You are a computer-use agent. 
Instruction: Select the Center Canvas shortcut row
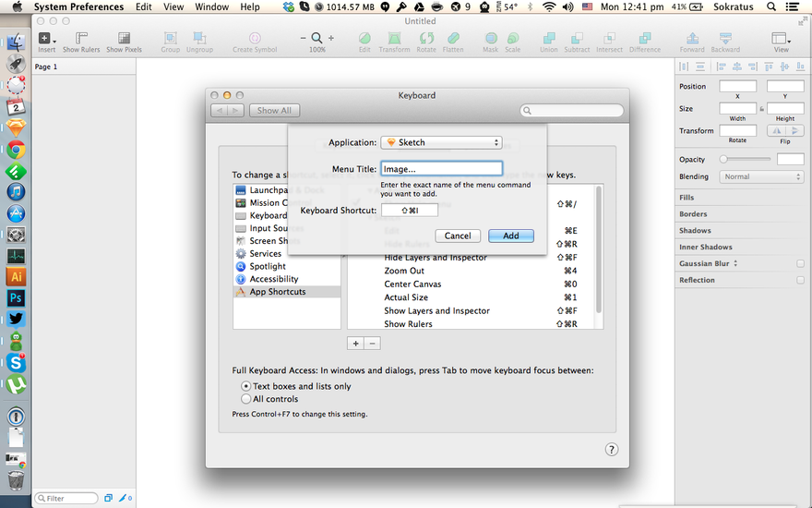coord(472,284)
